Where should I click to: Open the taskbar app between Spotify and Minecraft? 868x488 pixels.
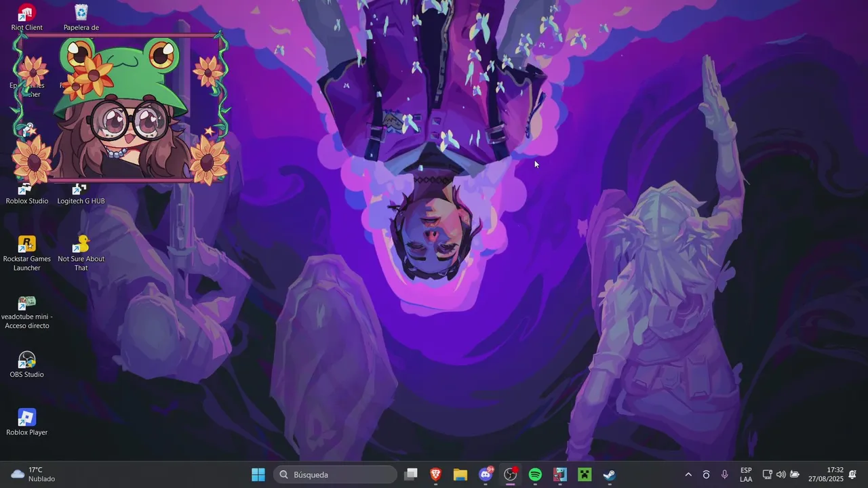[x=560, y=474]
